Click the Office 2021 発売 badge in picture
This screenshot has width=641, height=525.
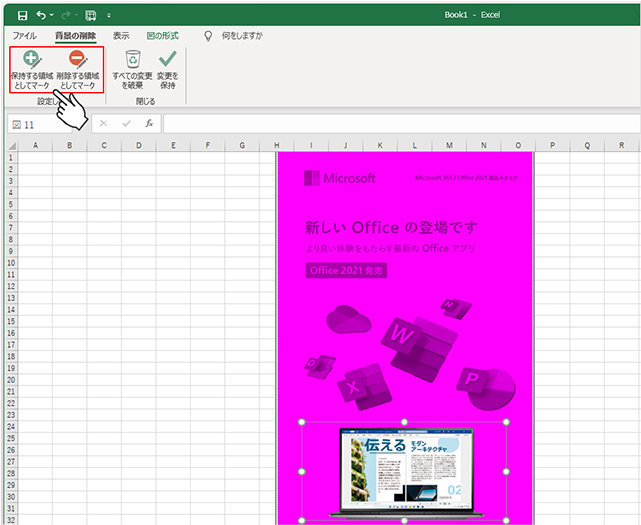(x=346, y=271)
